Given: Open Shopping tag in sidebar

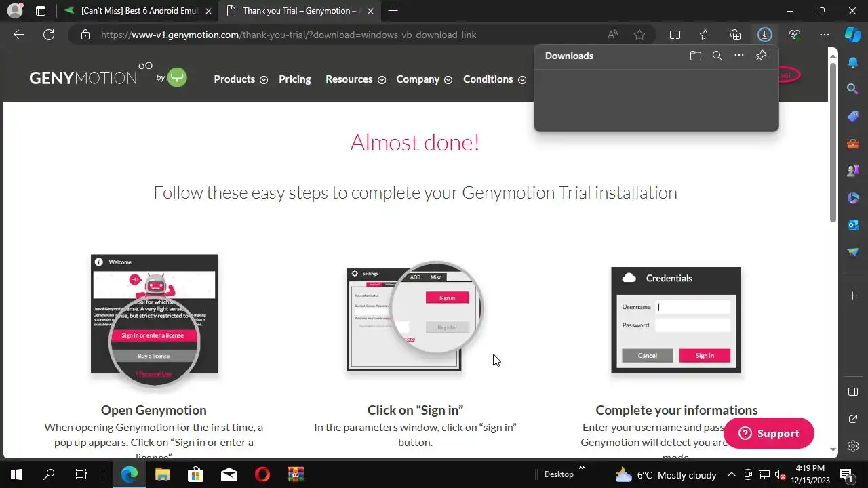Looking at the screenshot, I should pos(853,117).
